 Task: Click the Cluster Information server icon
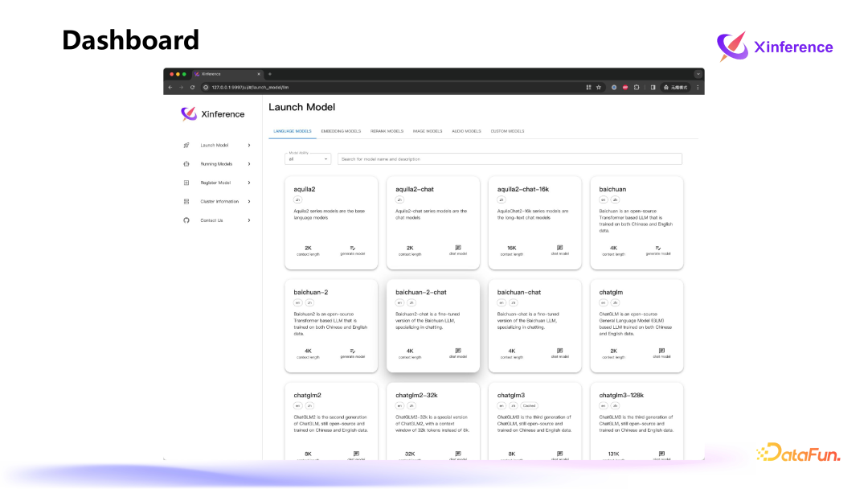pyautogui.click(x=186, y=202)
